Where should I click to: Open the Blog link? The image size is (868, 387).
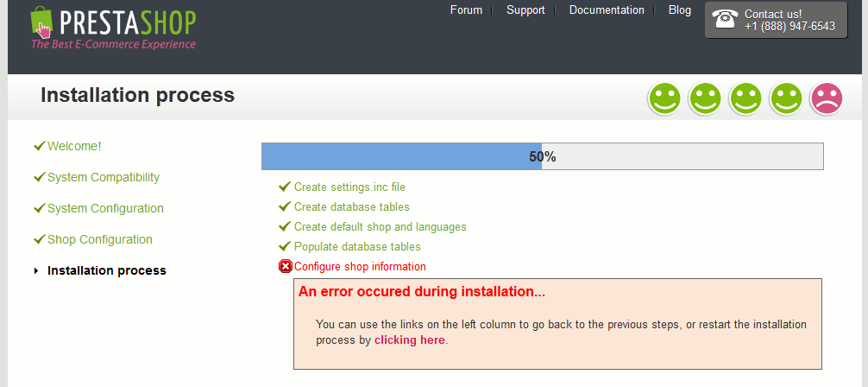tap(680, 10)
